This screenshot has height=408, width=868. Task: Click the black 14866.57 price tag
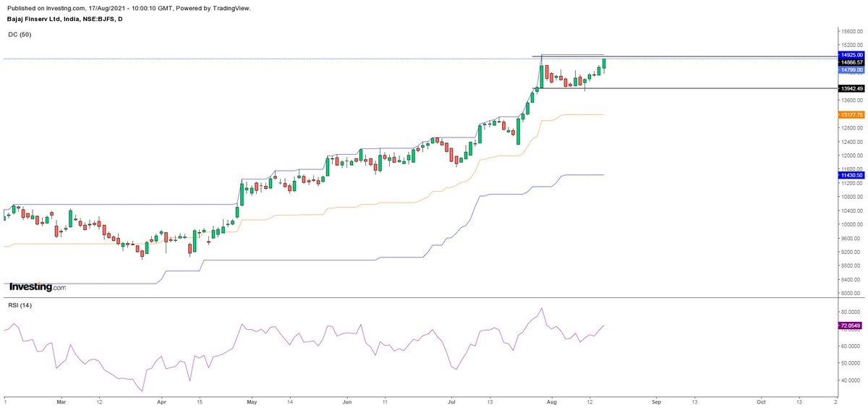coord(850,62)
